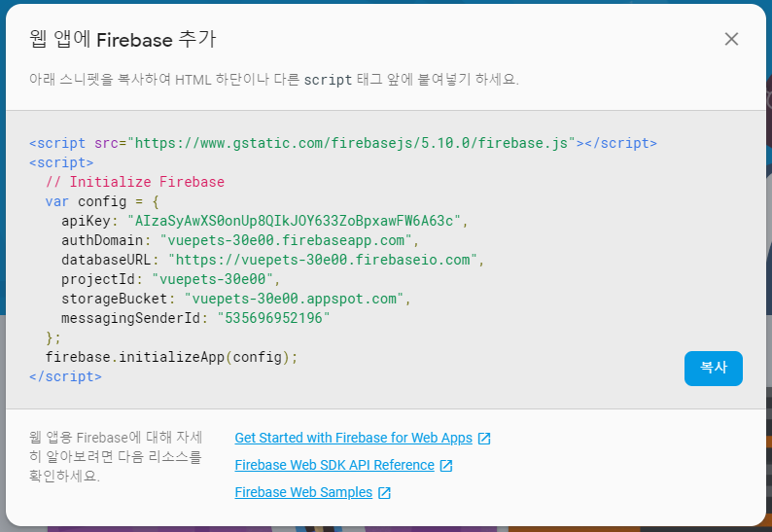
Task: Click the gstatic firebase.js script URL
Action: (351, 143)
